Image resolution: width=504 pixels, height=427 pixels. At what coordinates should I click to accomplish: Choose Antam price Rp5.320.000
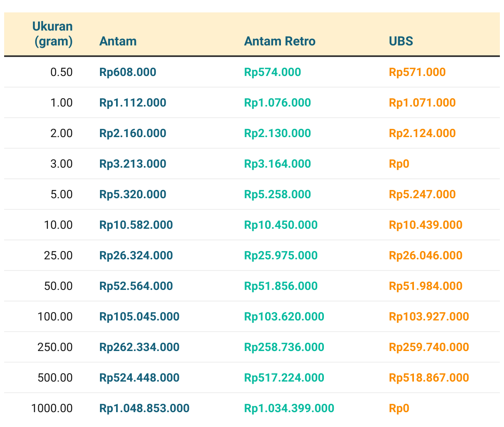click(x=133, y=195)
